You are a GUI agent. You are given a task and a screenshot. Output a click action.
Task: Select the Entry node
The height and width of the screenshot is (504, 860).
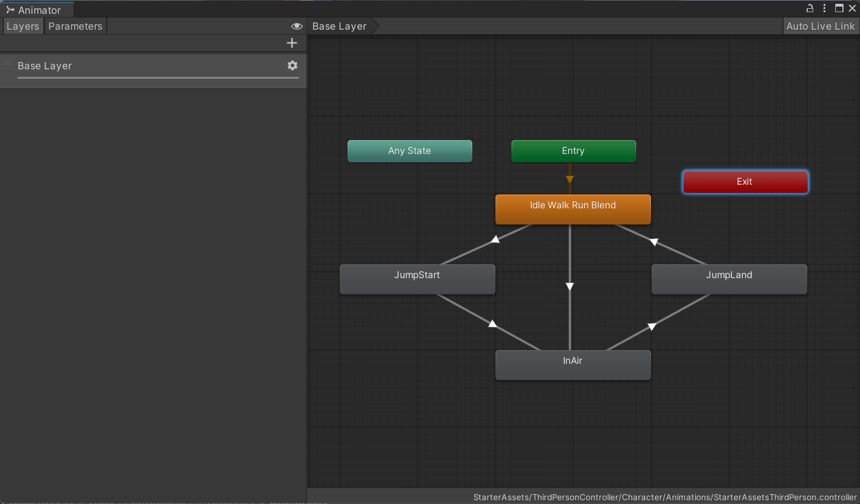[x=574, y=151]
